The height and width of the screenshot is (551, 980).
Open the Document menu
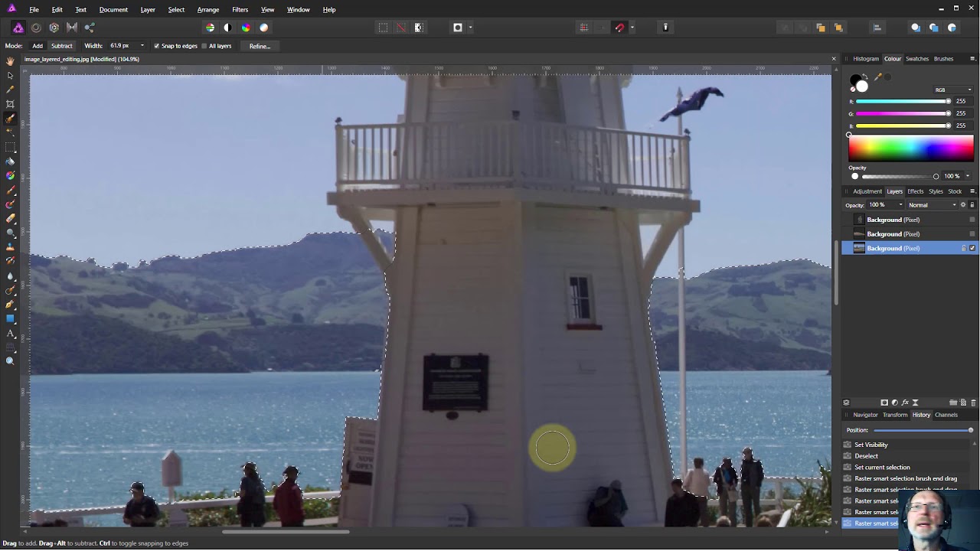pos(113,9)
